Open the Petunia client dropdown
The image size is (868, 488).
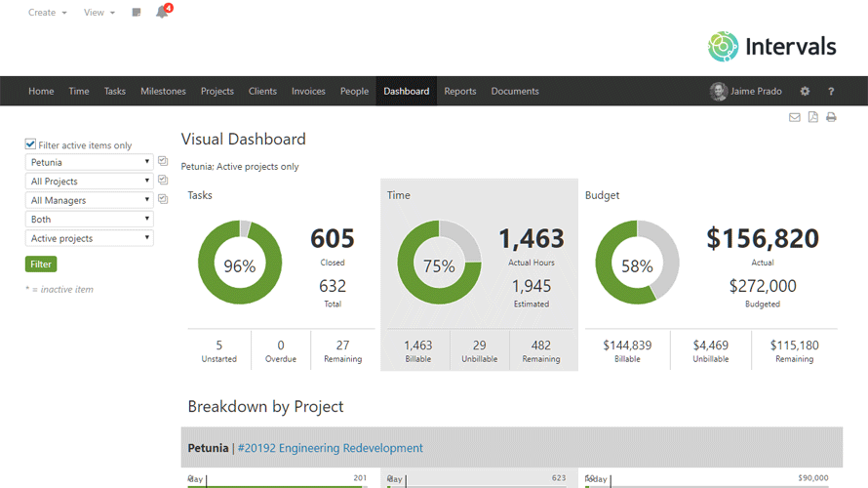click(89, 162)
